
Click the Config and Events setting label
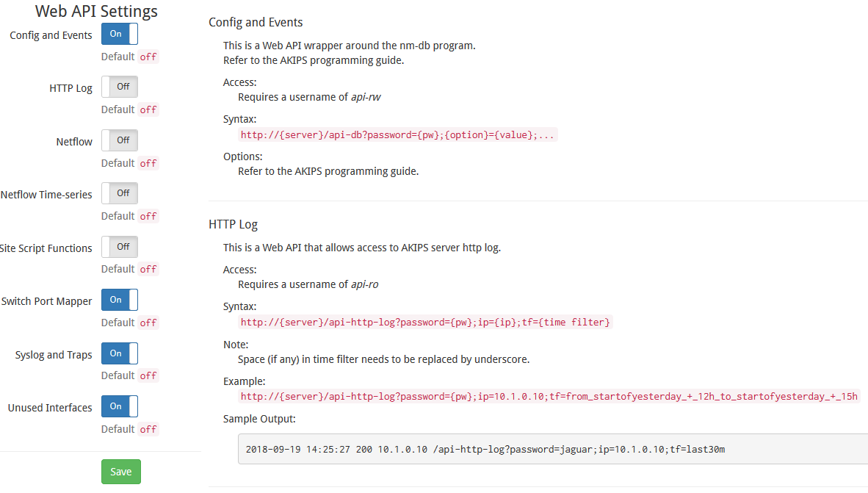(51, 35)
